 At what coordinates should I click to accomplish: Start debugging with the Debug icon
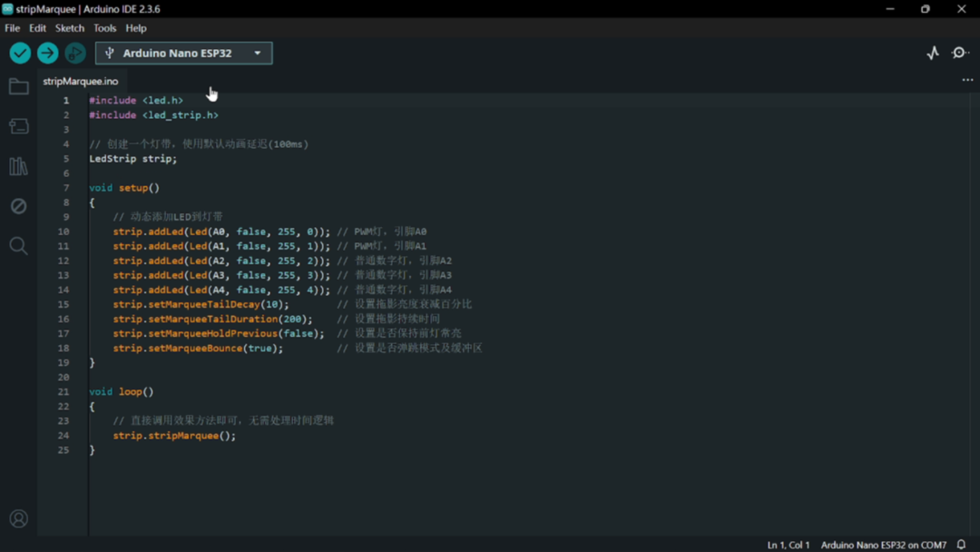(75, 54)
